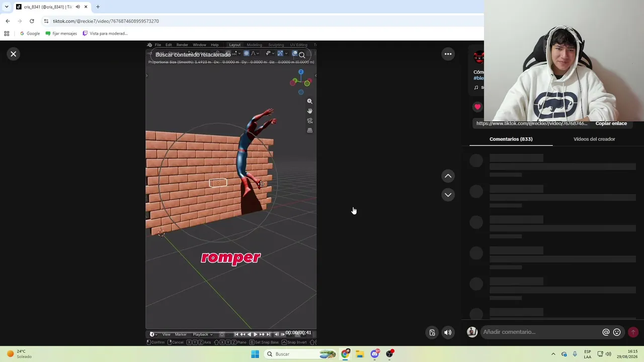Screen dimensions: 644x362
Task: Click Copiar enlace button
Action: pyautogui.click(x=611, y=123)
